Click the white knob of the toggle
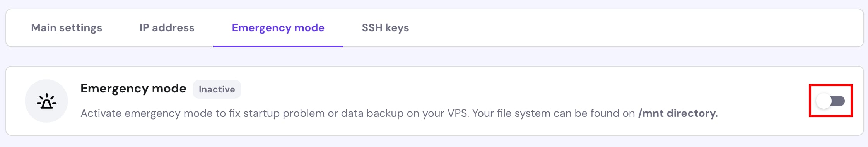The width and height of the screenshot is (868, 147). click(x=824, y=101)
